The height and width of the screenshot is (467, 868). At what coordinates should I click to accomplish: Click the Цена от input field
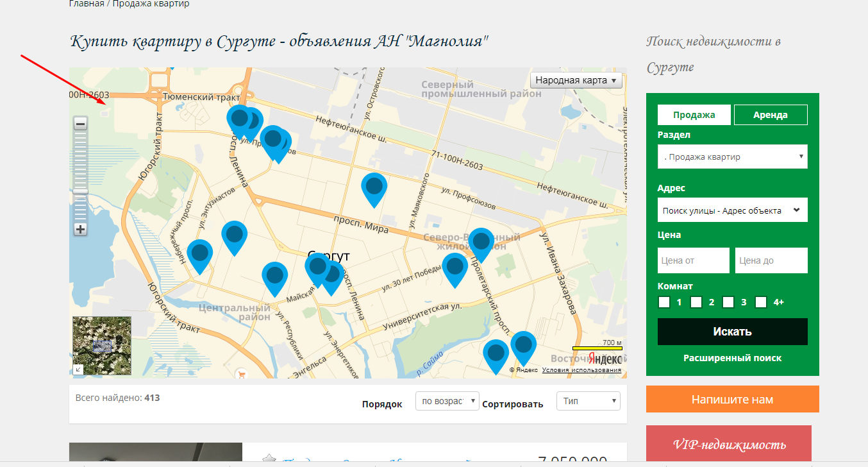pyautogui.click(x=694, y=260)
